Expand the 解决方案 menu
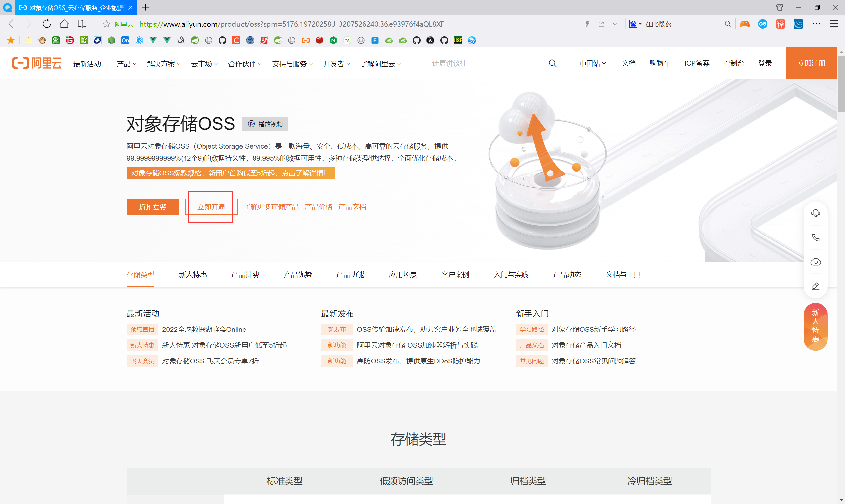Screen dimensions: 845x504 coord(163,64)
